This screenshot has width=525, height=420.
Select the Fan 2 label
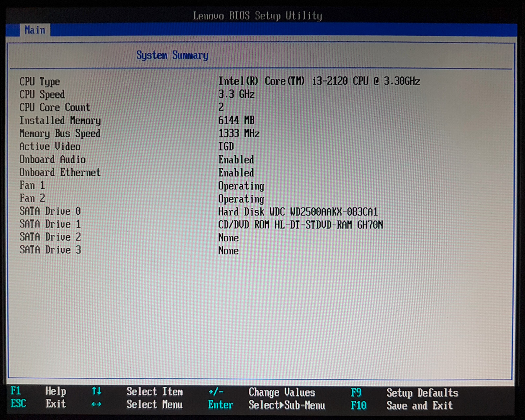click(x=32, y=198)
